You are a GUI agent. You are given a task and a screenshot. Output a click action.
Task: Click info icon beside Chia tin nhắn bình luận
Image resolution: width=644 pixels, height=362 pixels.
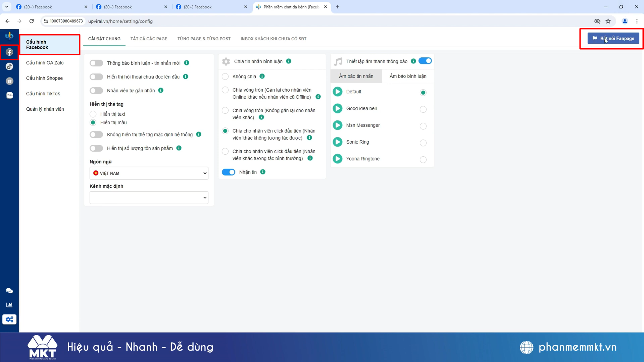[x=289, y=61]
